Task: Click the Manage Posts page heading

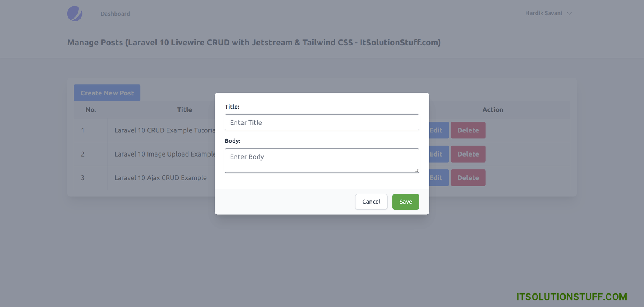Action: (x=254, y=43)
